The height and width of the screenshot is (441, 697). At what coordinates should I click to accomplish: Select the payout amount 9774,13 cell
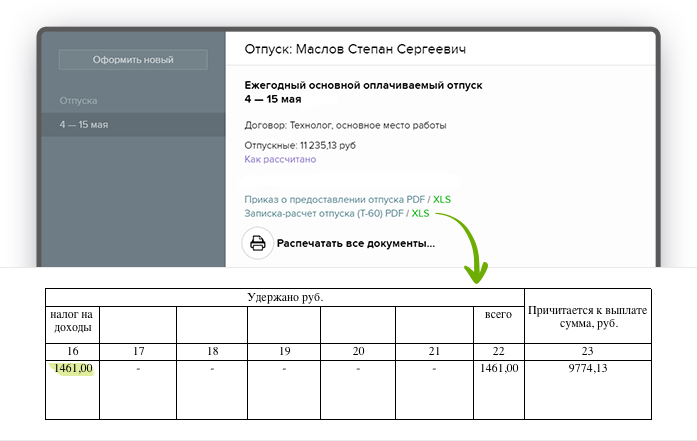(x=587, y=369)
